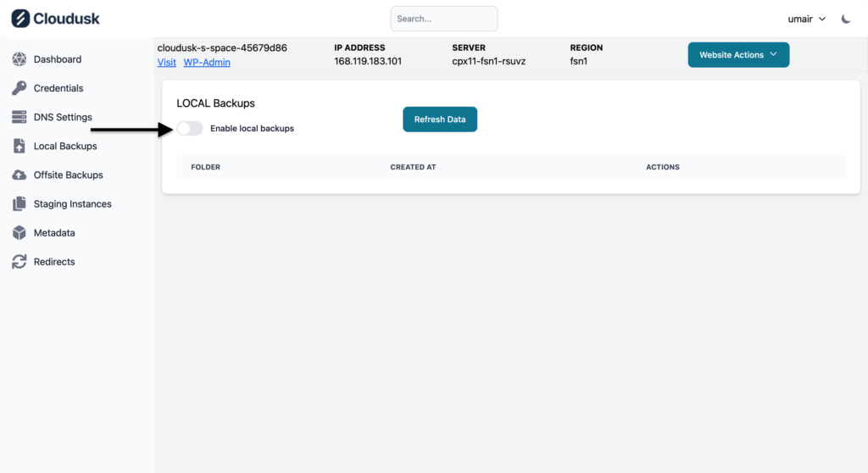Click the Redirects arrows icon
The width and height of the screenshot is (868, 473).
(19, 262)
